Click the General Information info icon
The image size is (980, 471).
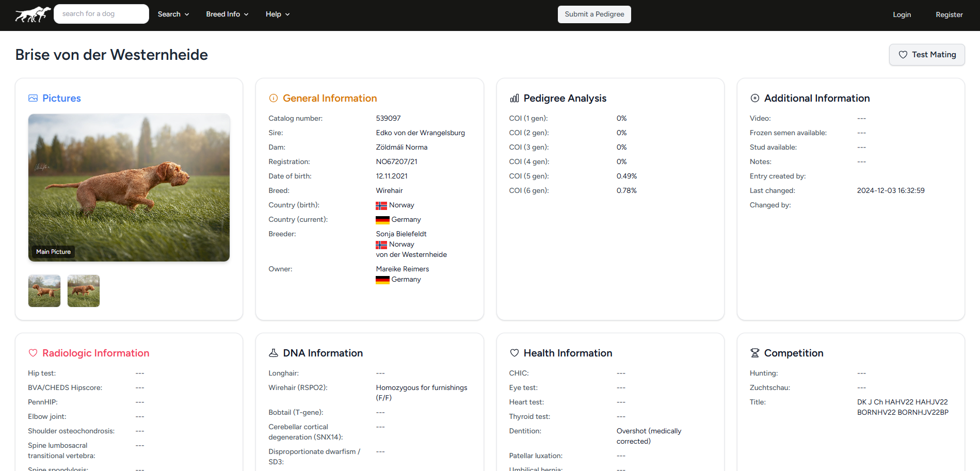coord(274,98)
